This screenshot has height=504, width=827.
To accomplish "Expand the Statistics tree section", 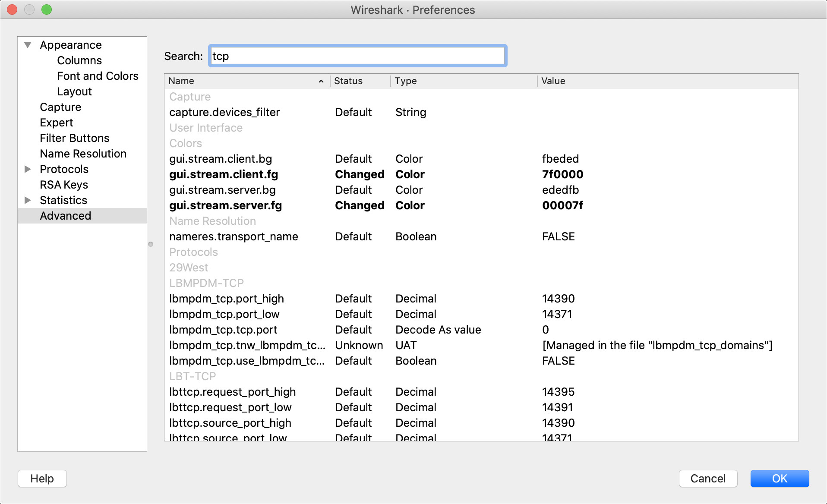I will click(28, 200).
